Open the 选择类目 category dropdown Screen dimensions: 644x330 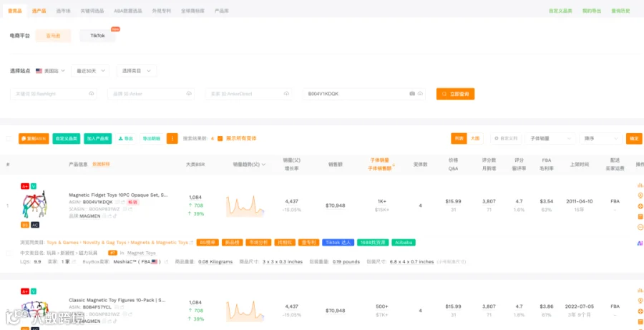coord(137,71)
